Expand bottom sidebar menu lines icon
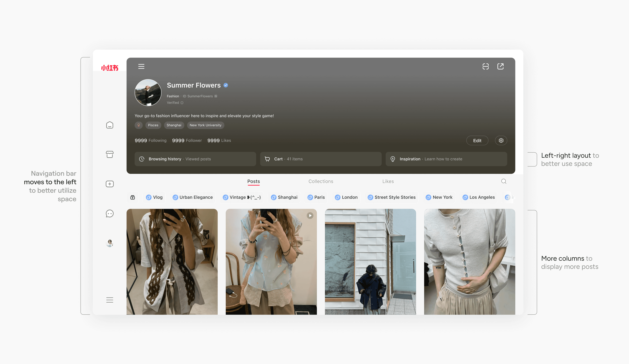Screen dimensions: 629x364 [110, 300]
